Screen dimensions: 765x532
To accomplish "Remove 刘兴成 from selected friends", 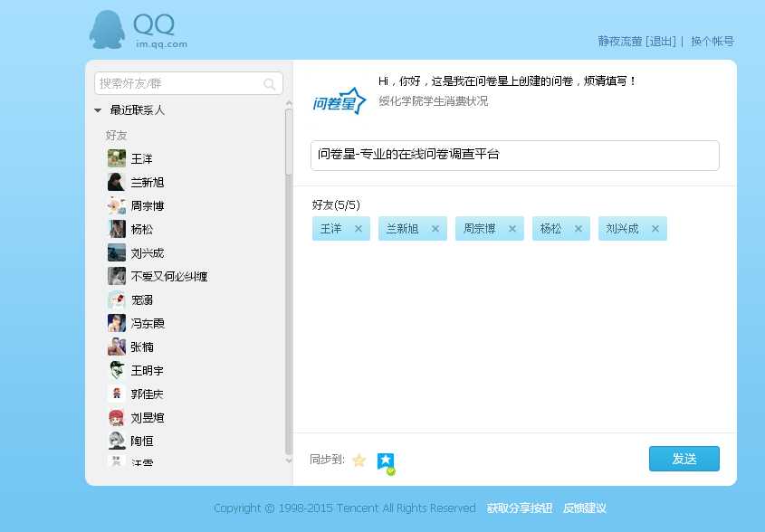I will tap(655, 228).
